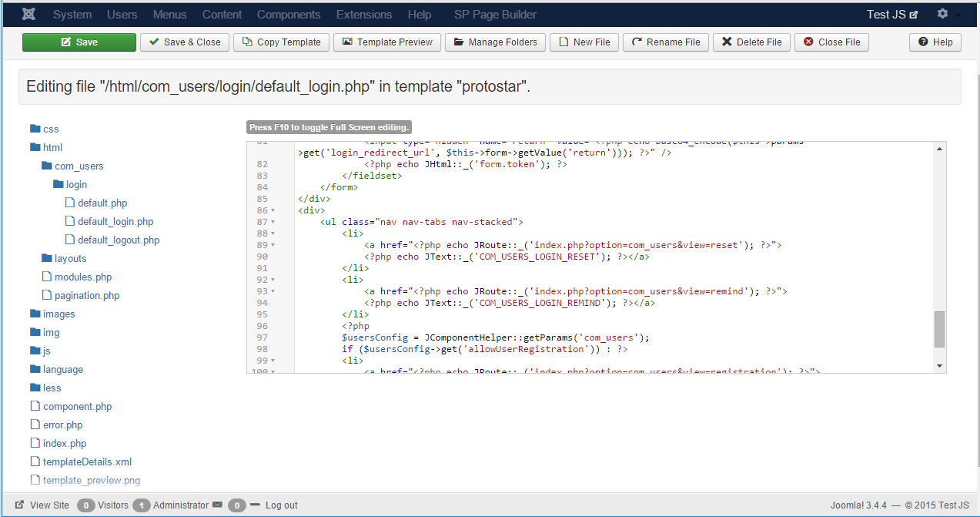Click the Delete File X icon
This screenshot has height=517, width=980.
pos(727,42)
